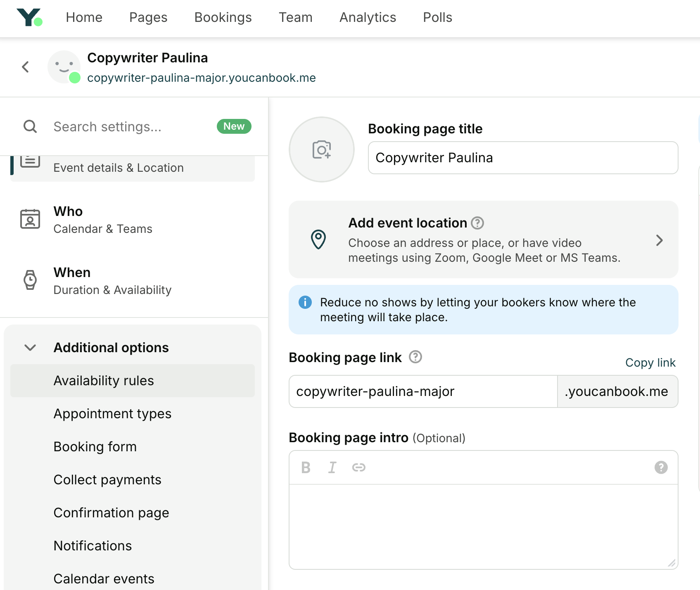This screenshot has width=700, height=590.
Task: Click the YouCanBook.me logo
Action: (30, 17)
